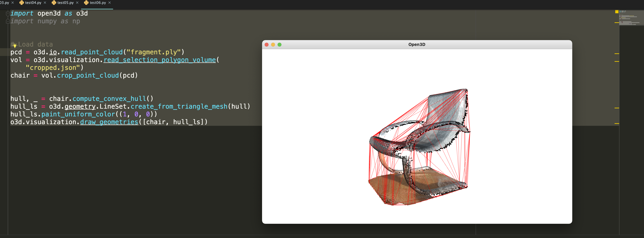Viewport: 644px width, 238px height.
Task: Close the test04.py tab
Action: click(45, 3)
